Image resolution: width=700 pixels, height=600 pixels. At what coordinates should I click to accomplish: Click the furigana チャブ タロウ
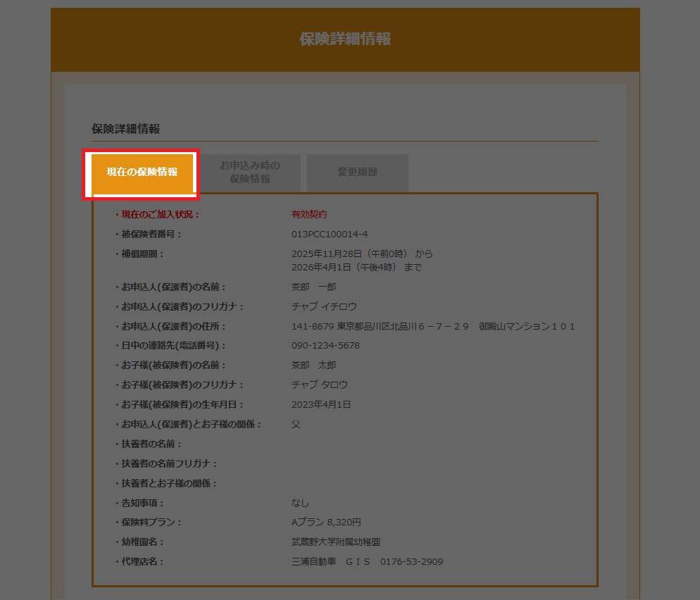click(320, 385)
